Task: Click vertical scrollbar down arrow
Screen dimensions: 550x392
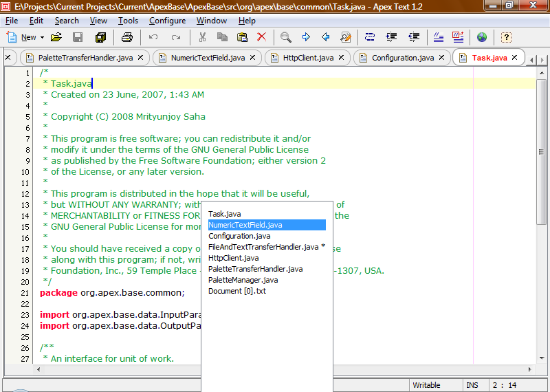Action: point(542,358)
